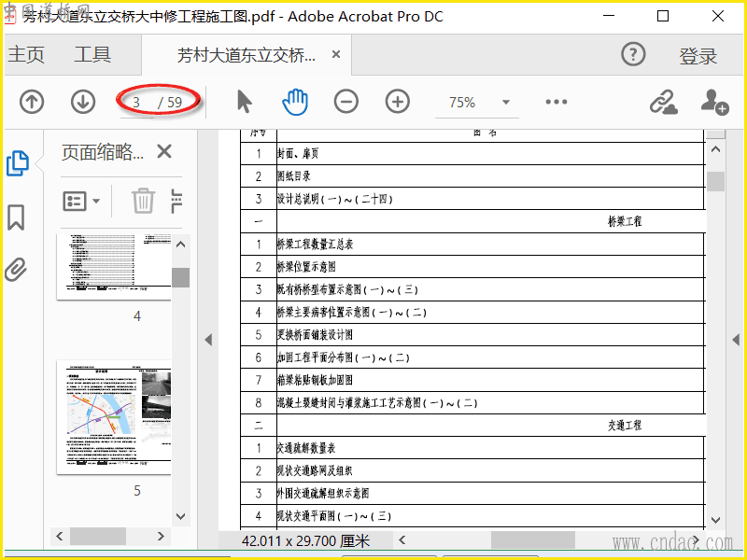Click the document vertical scroll thumb

(x=715, y=181)
